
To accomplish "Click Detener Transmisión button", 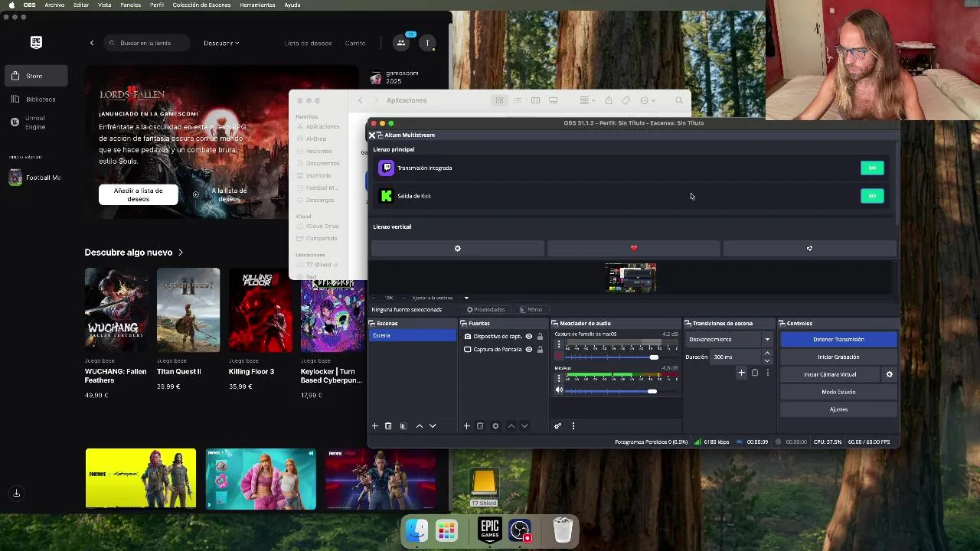I will (838, 339).
